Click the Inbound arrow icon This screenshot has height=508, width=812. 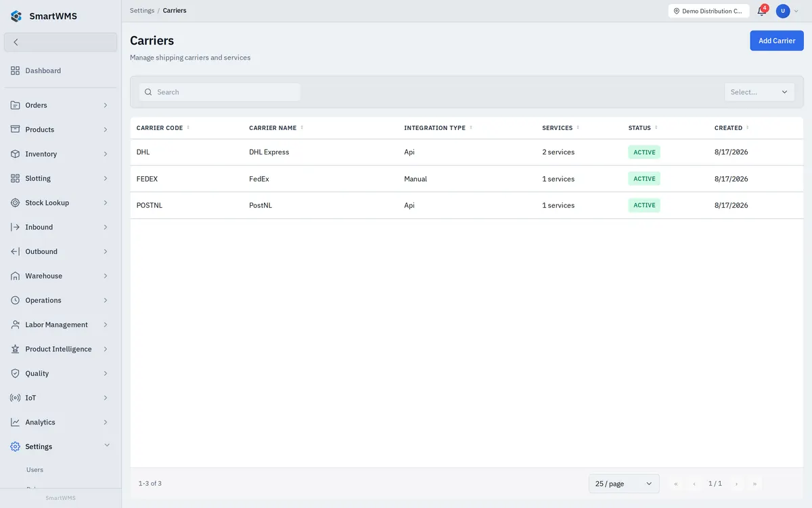tap(15, 227)
